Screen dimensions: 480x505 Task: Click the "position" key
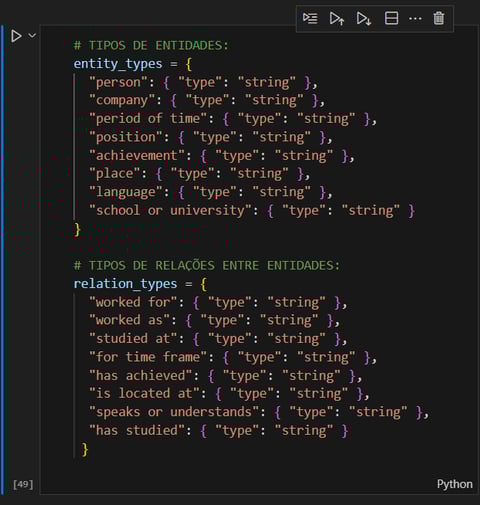(x=126, y=137)
